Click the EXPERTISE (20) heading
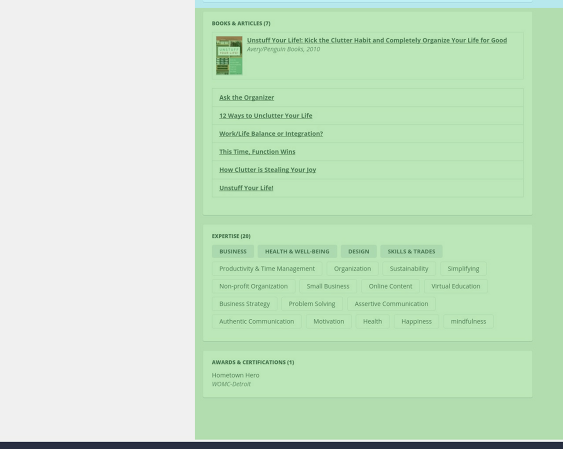 point(231,236)
